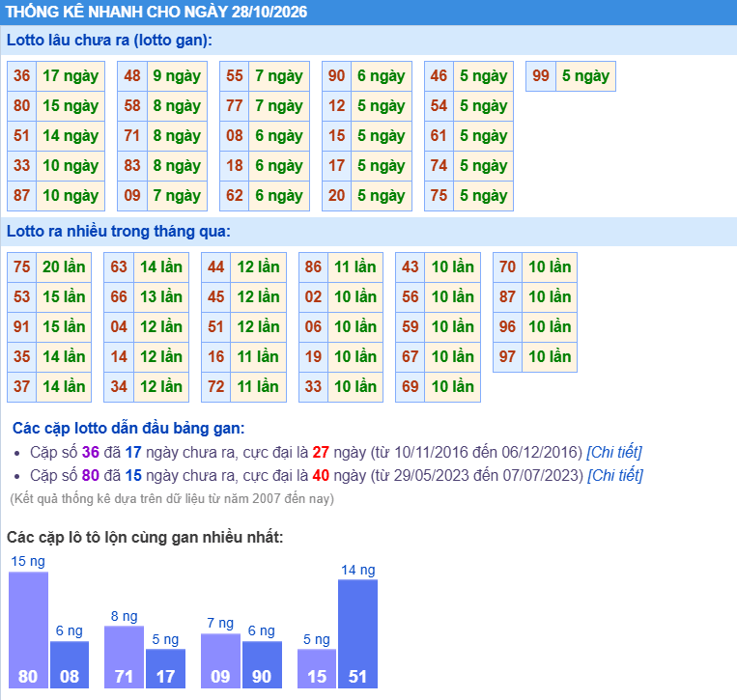The width and height of the screenshot is (737, 700).
Task: Open Chi tiết link for pair 80
Action: point(614,475)
